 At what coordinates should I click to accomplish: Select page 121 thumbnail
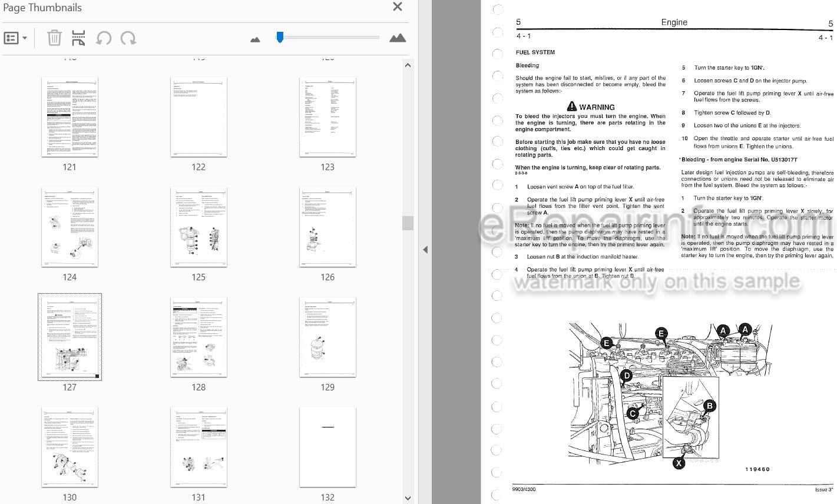tap(70, 117)
